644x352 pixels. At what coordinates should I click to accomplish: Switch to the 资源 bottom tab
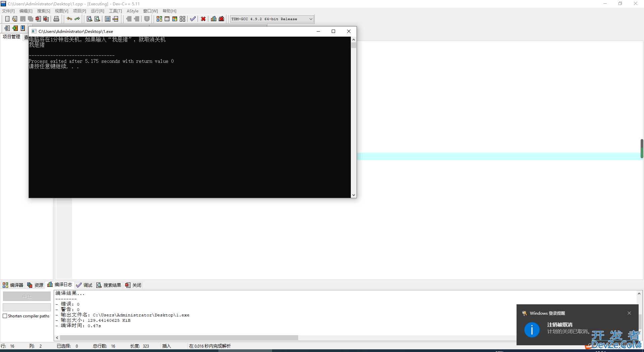point(36,285)
